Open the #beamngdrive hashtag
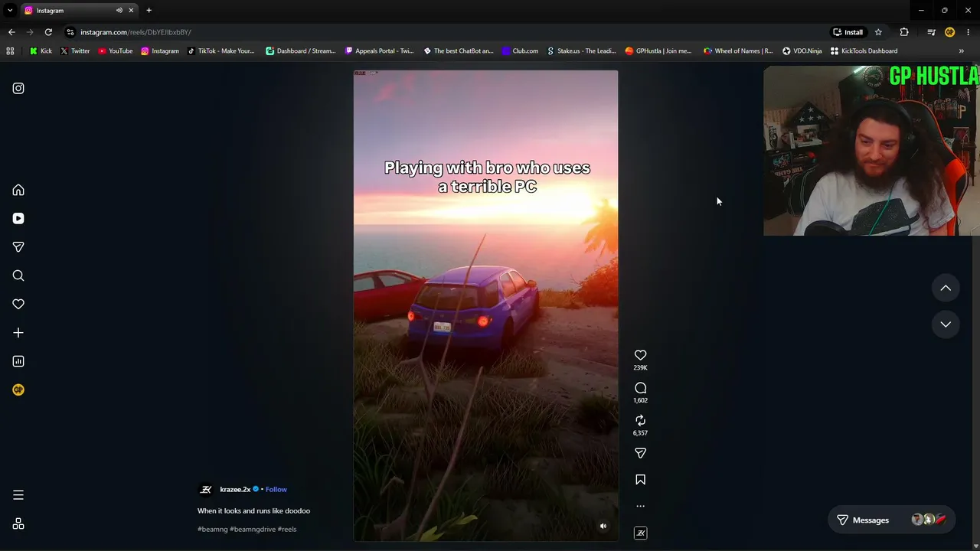This screenshot has width=980, height=551. coord(253,529)
